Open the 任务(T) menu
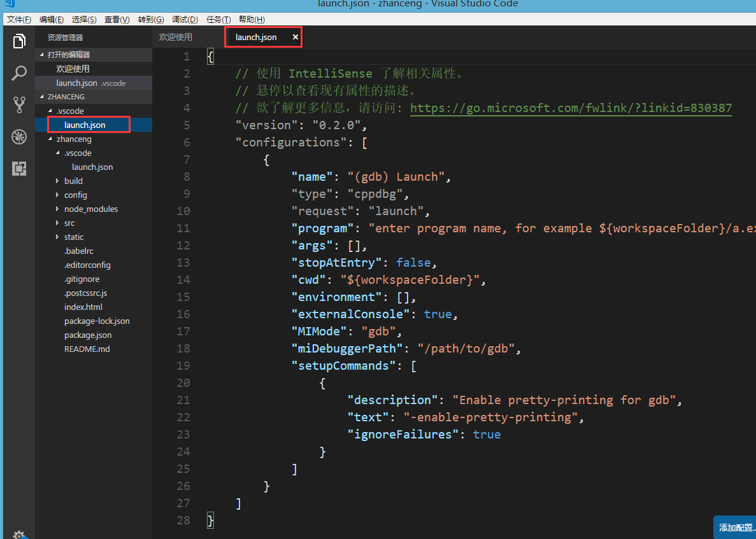Screen dimensions: 756x539 (x=218, y=19)
